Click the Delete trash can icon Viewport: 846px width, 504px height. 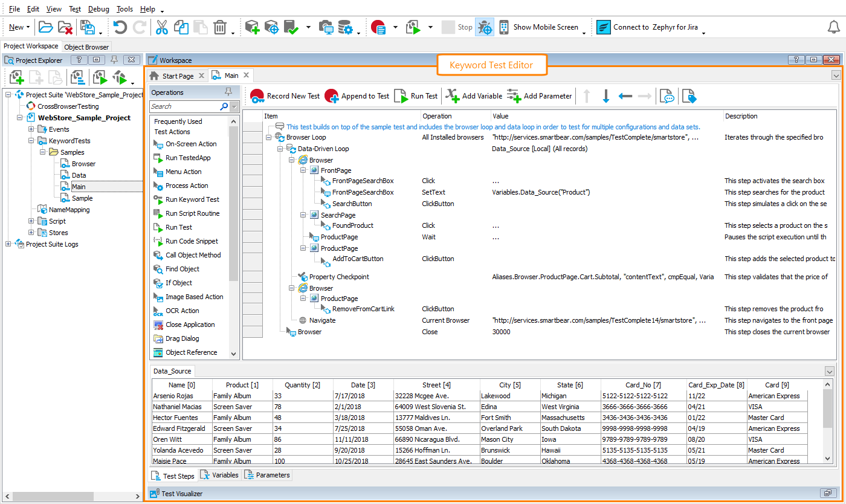[221, 27]
